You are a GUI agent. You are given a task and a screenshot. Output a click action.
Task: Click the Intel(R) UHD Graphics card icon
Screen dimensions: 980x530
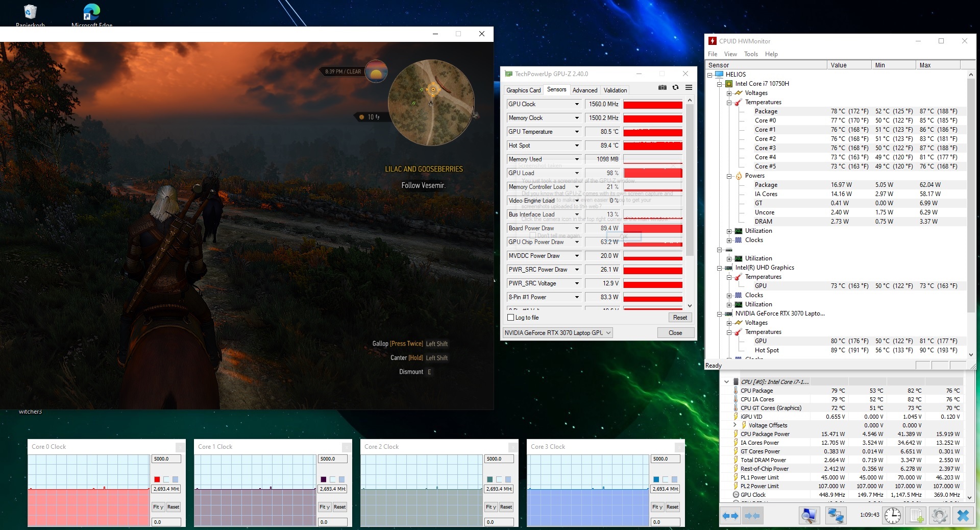pos(729,268)
